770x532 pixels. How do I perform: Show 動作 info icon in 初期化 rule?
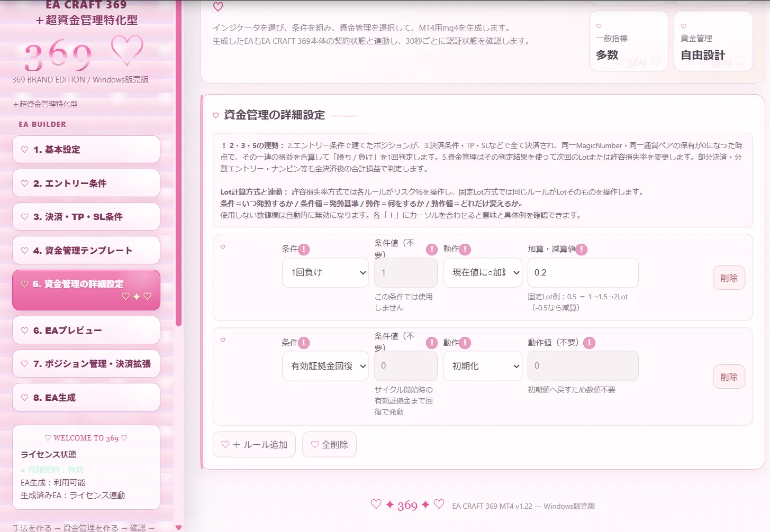pos(465,343)
